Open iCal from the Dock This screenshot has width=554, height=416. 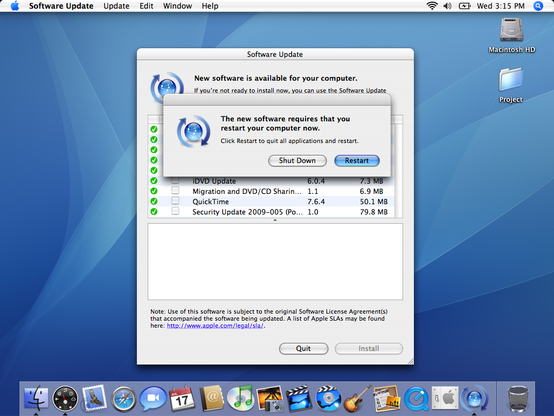182,399
